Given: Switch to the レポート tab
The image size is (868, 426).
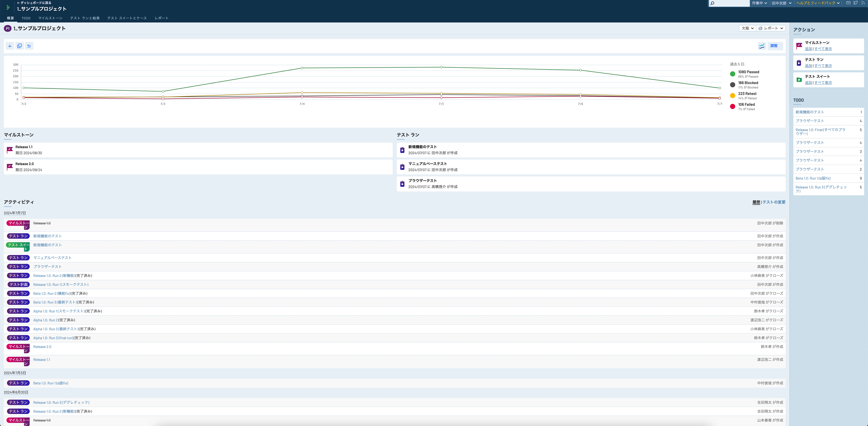Looking at the screenshot, I should [x=161, y=18].
